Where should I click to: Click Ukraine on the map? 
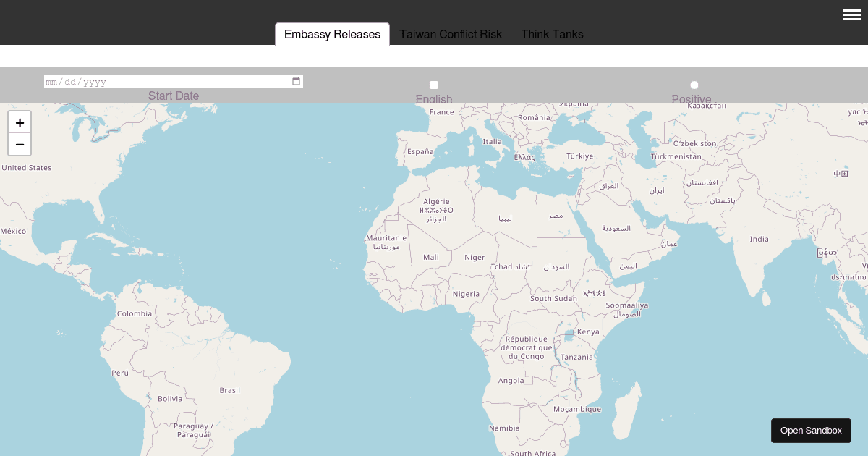coord(574,103)
